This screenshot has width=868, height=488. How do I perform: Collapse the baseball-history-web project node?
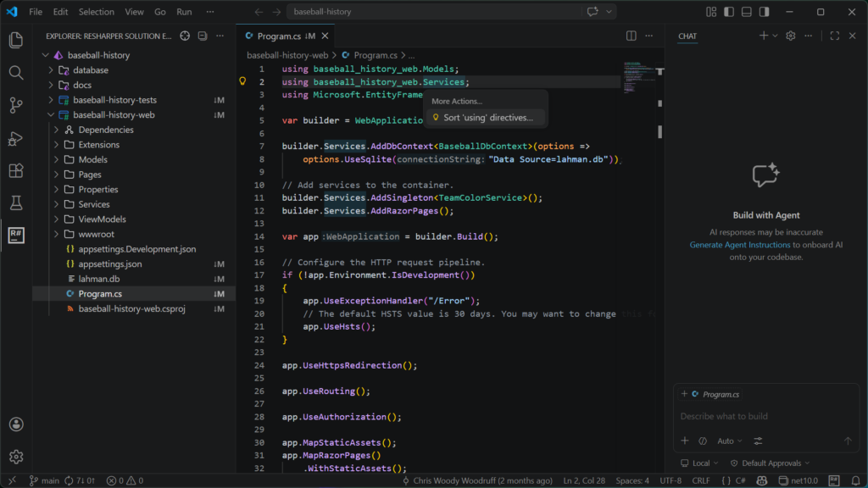(52, 115)
